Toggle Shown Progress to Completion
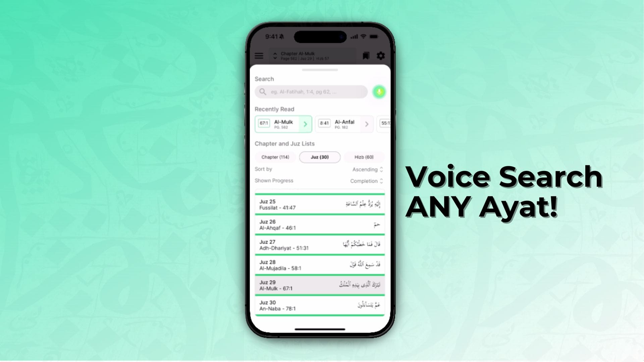644x362 pixels. coord(365,181)
